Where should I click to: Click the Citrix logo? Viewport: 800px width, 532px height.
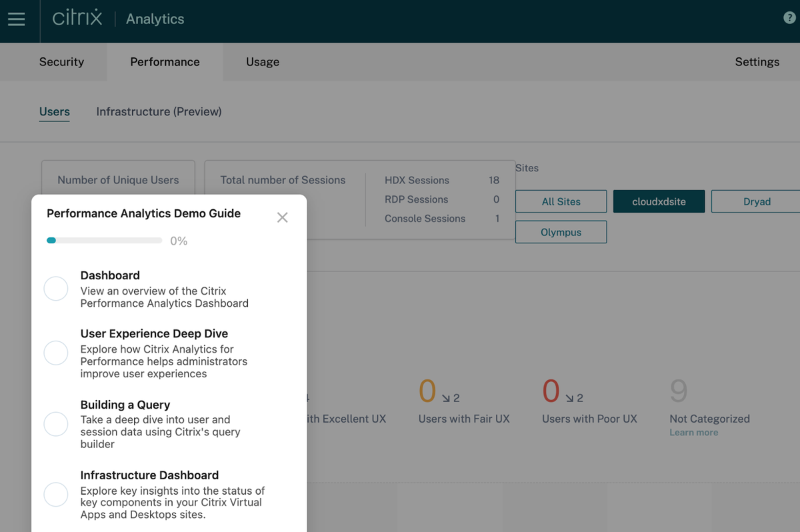click(77, 17)
